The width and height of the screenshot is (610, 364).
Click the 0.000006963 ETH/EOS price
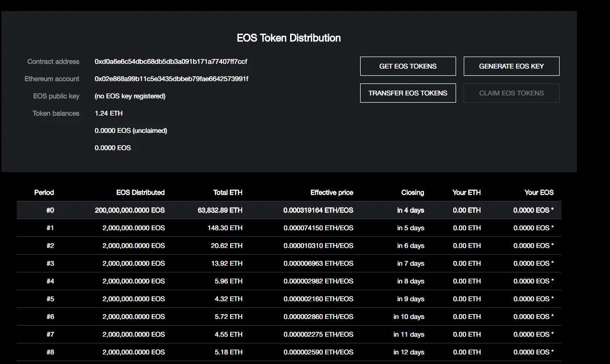[x=318, y=263]
